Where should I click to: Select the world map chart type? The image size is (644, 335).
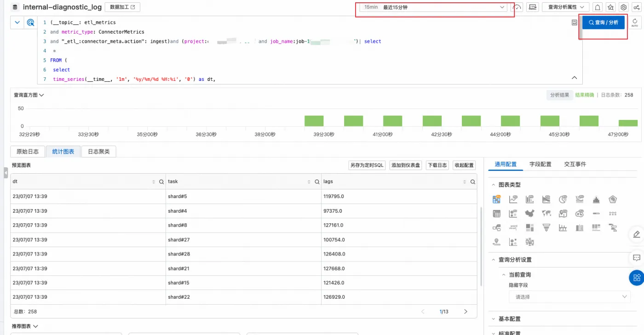coord(546,214)
